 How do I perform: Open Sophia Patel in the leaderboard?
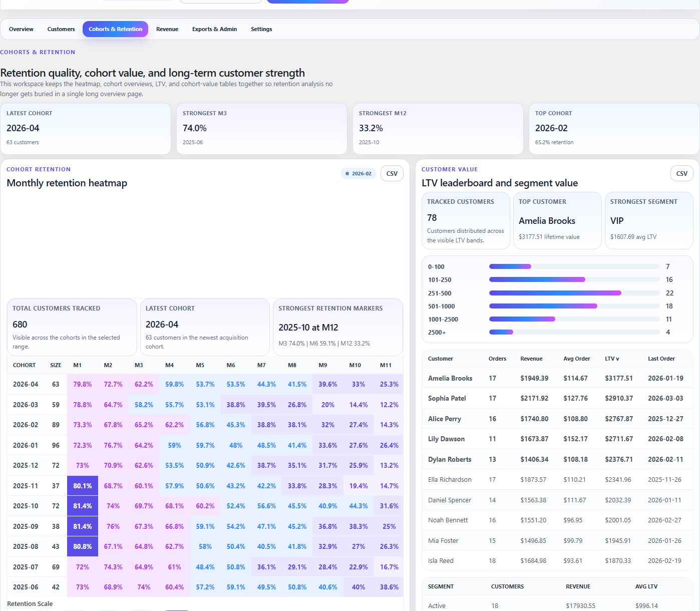point(447,398)
